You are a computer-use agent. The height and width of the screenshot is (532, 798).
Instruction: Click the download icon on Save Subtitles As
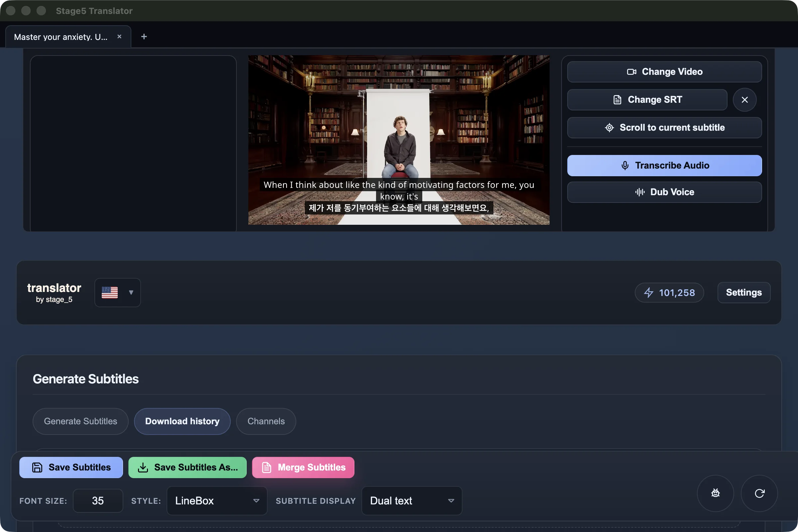click(x=143, y=467)
